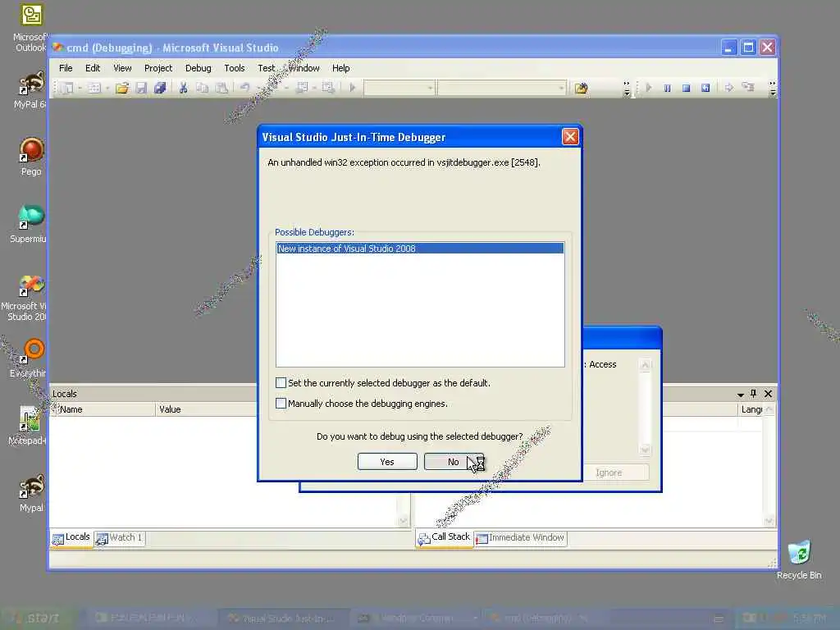Click the Open File folder icon
This screenshot has height=630, width=840.
point(122,88)
